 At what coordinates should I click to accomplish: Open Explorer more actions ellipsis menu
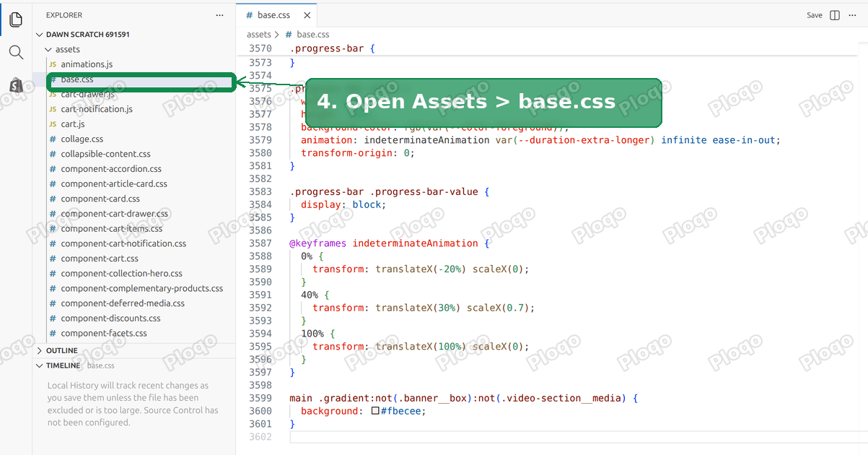[x=219, y=15]
